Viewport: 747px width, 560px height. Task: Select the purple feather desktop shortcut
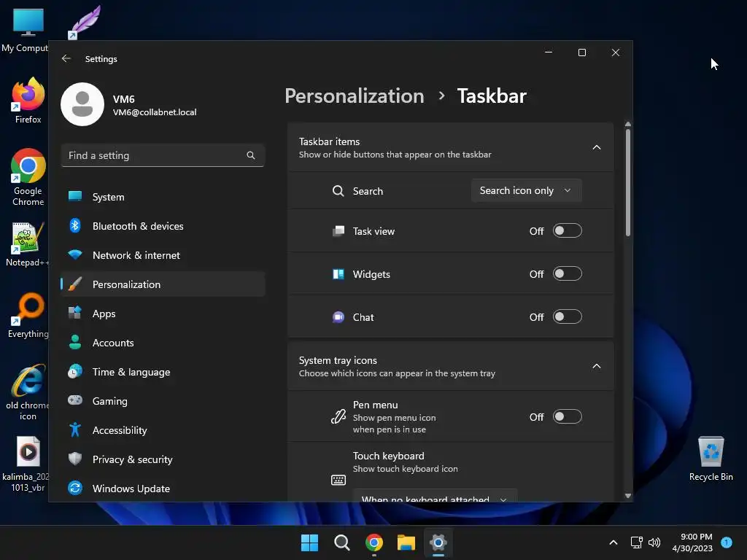click(x=85, y=22)
